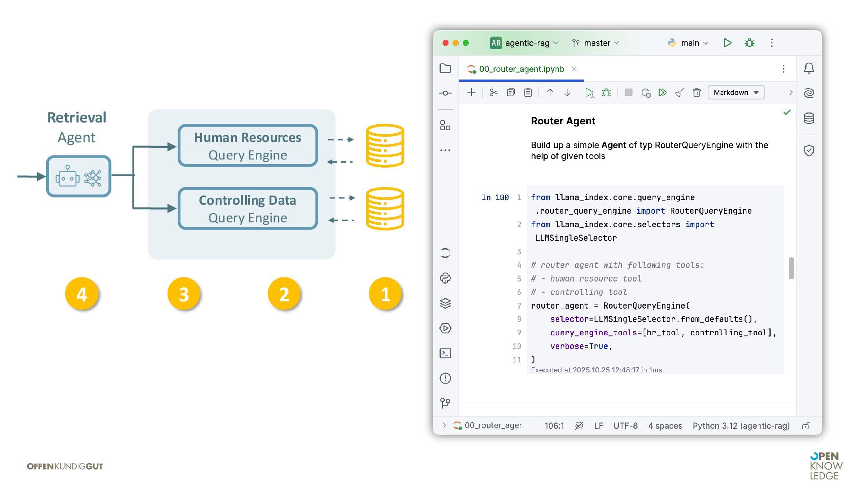Click Run All cells double-play icon
Image resolution: width=868 pixels, height=488 pixels.
[662, 93]
